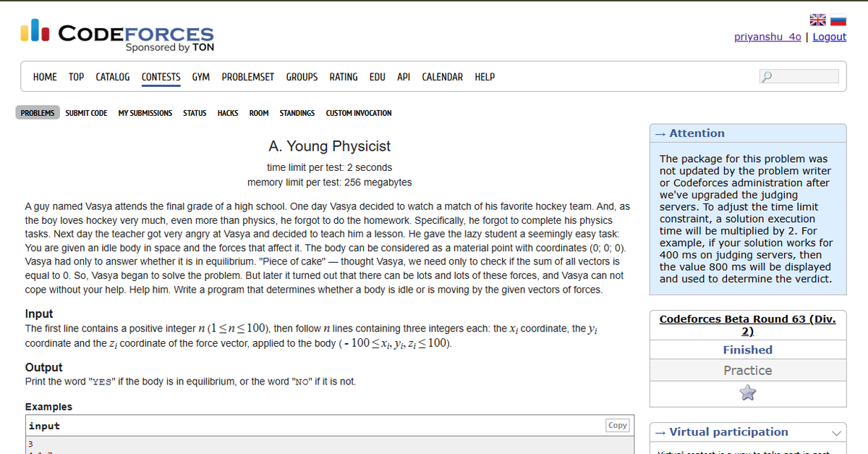This screenshot has width=868, height=454.
Task: Open the RATING menu item
Action: pyautogui.click(x=344, y=77)
